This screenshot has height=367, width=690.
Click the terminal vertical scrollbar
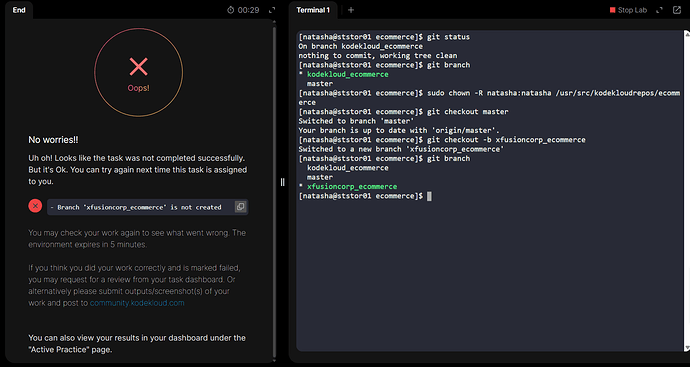pos(687,191)
